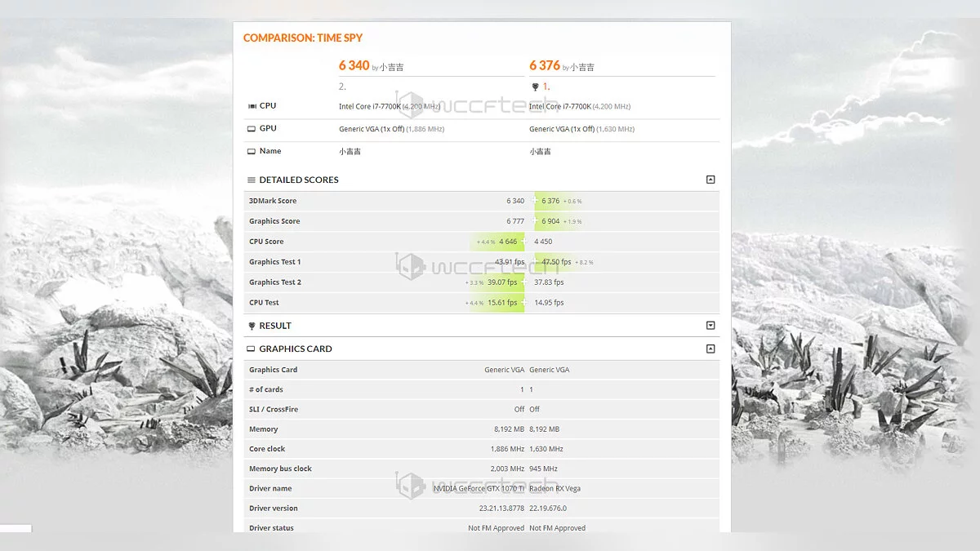Click the 2,003 MHz memory bus clock

[506, 469]
